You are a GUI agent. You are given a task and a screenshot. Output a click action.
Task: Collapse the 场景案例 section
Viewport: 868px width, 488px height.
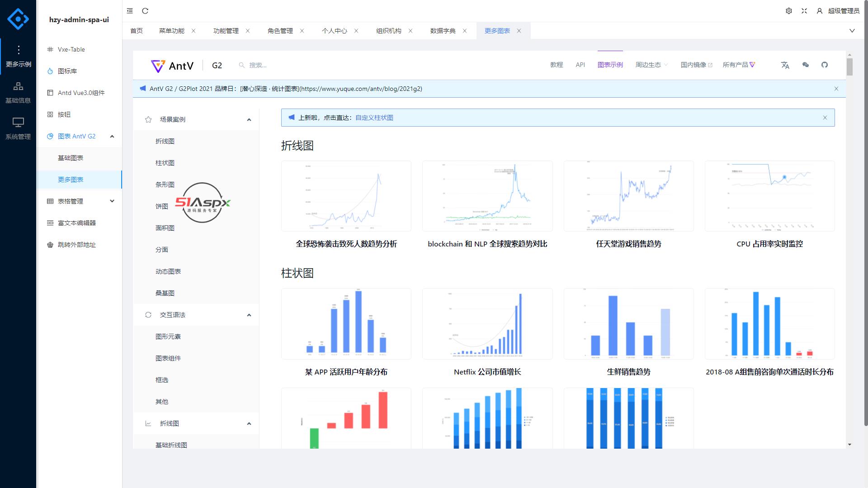pos(196,119)
